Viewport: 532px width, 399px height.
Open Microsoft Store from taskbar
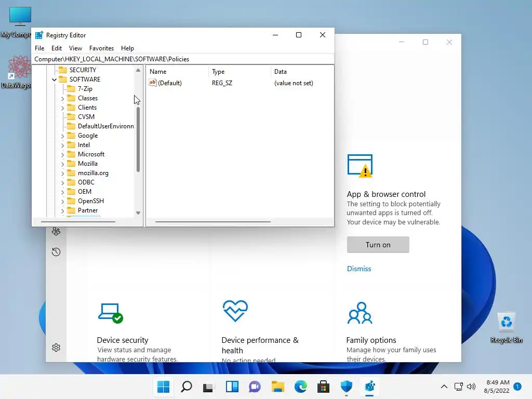[323, 387]
